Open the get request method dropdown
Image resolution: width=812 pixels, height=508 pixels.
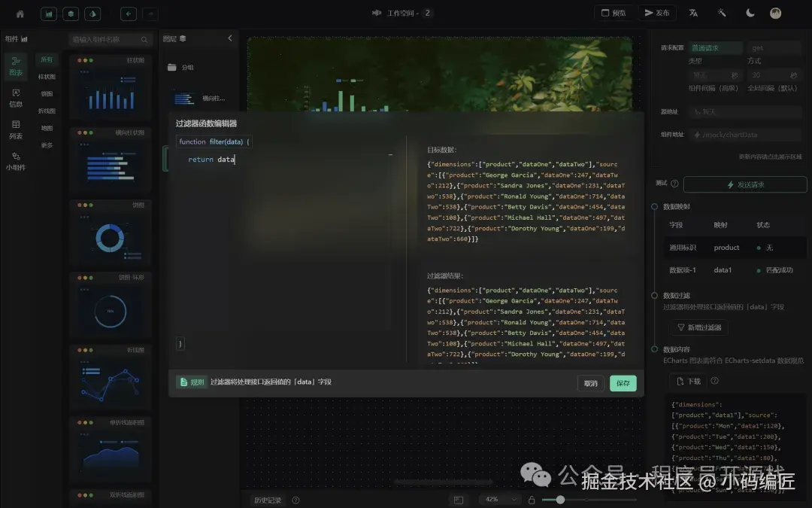[774, 47]
